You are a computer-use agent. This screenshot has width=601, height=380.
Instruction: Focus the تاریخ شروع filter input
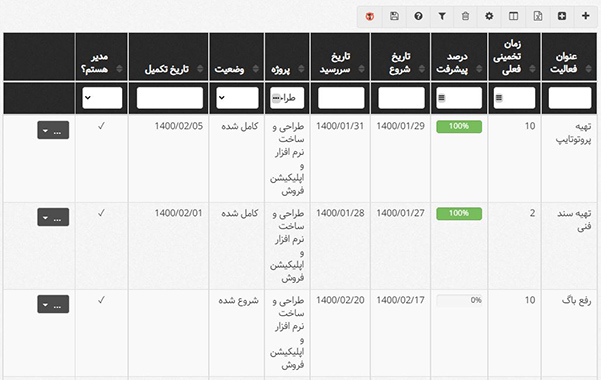click(x=401, y=98)
